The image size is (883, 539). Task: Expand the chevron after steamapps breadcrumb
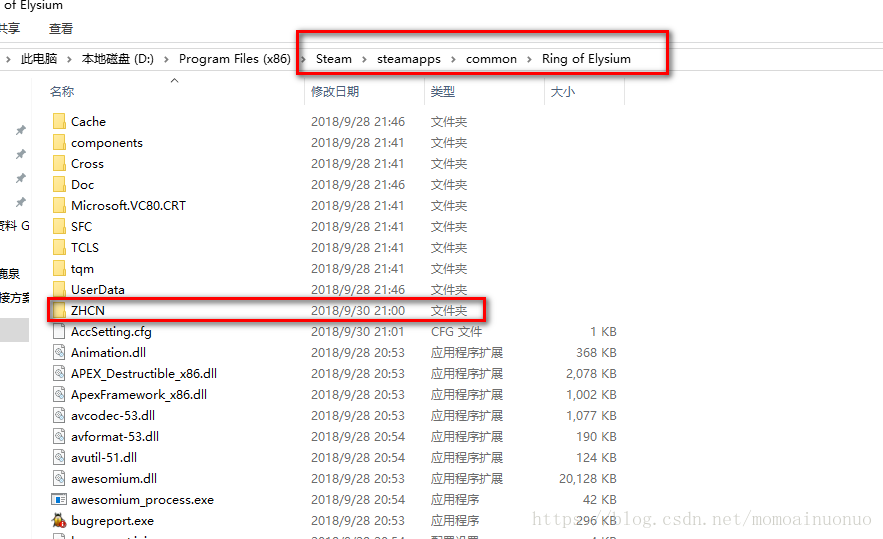click(x=453, y=59)
